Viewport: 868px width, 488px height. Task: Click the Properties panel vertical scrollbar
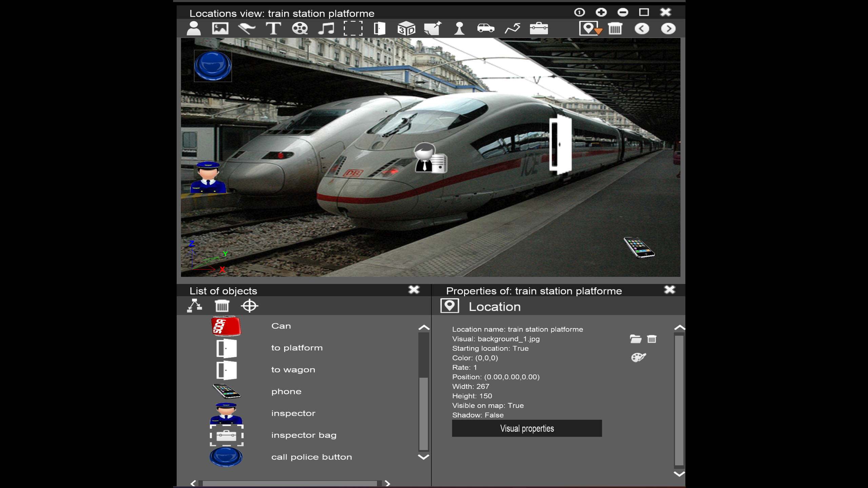point(679,401)
